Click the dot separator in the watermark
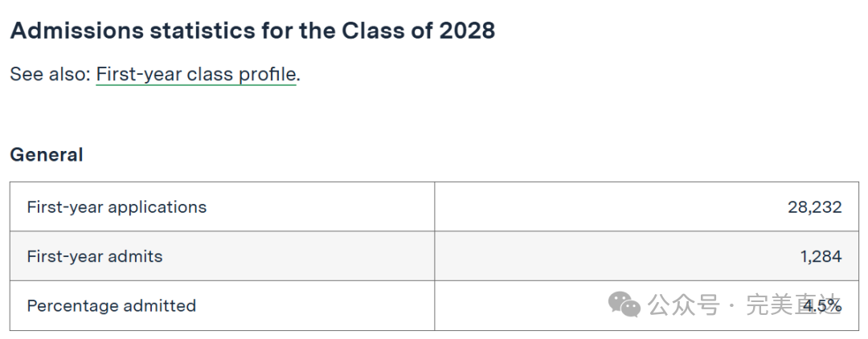This screenshot has height=339, width=868. (732, 306)
